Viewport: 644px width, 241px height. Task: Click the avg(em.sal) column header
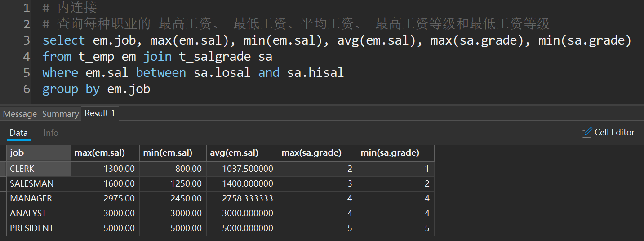click(242, 153)
